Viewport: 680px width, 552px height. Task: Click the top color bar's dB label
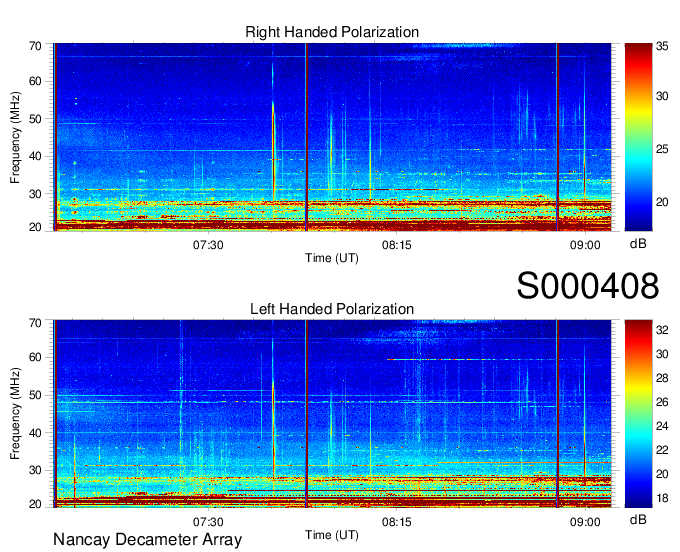pos(638,244)
